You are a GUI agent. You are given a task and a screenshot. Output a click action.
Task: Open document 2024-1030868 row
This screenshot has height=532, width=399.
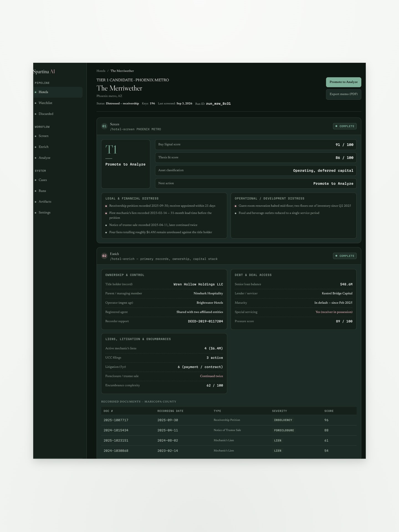click(x=229, y=451)
